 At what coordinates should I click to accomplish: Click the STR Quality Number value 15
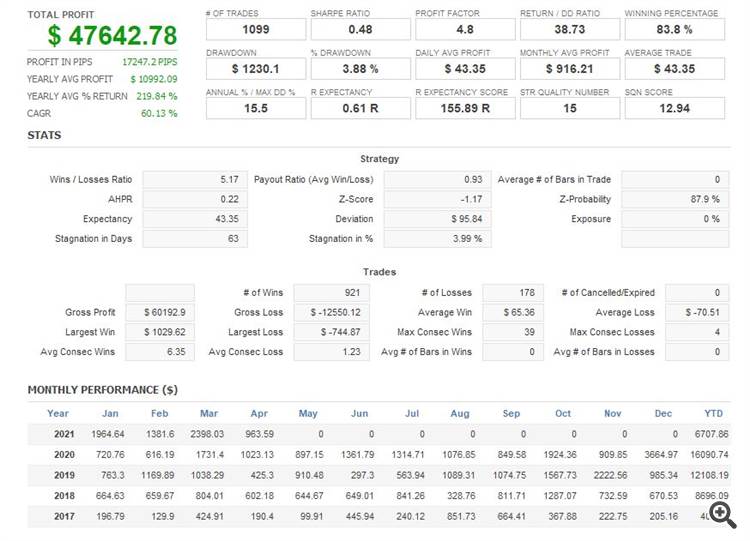(570, 108)
